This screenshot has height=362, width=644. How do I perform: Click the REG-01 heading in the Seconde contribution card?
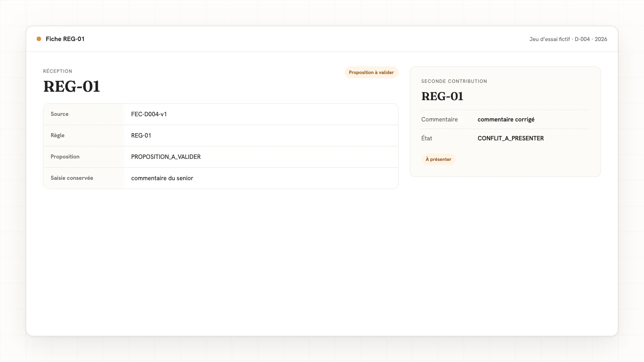(442, 97)
